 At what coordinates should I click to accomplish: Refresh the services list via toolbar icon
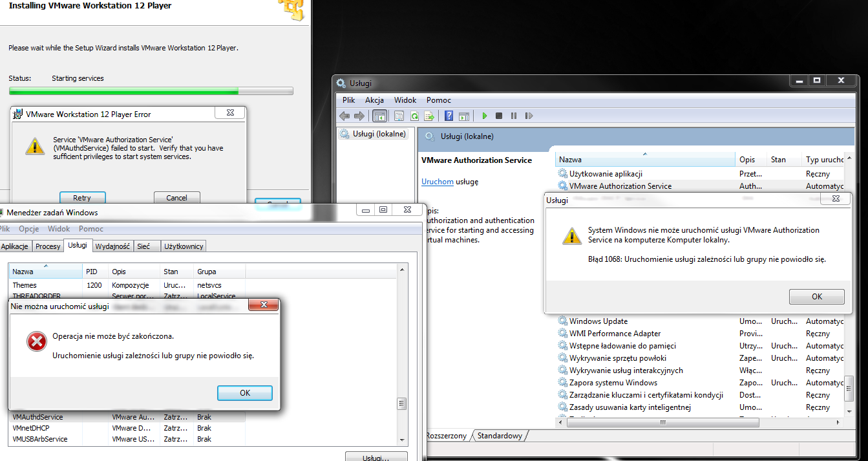[414, 116]
